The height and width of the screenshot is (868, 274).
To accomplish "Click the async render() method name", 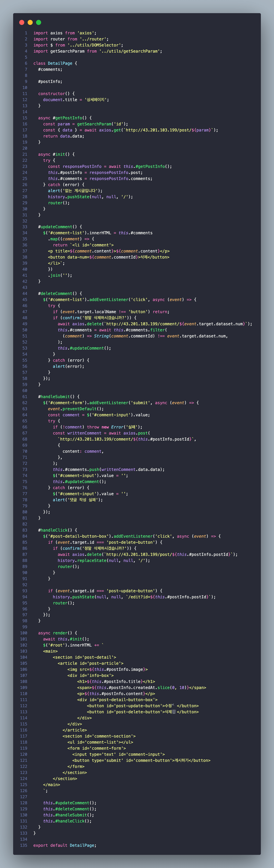I will click(x=60, y=633).
